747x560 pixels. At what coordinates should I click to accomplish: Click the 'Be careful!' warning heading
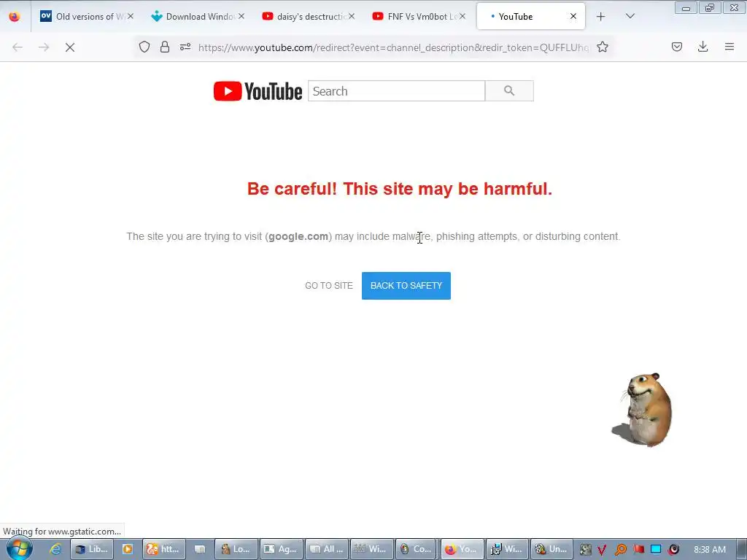(x=399, y=189)
